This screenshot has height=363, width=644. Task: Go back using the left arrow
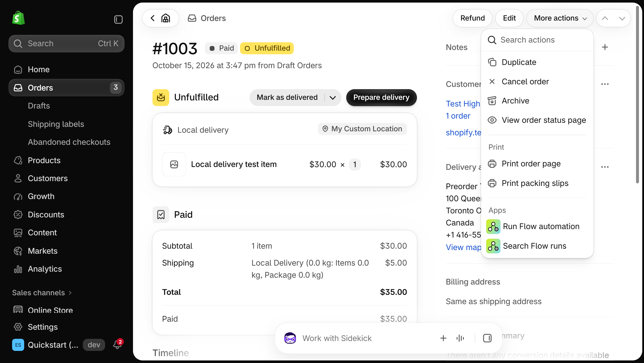pos(153,18)
